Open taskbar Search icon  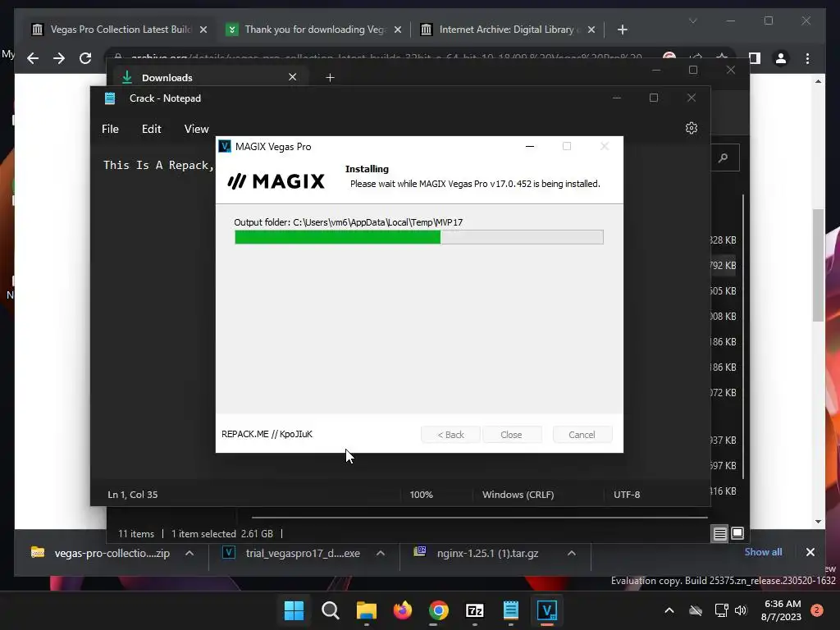[330, 610]
